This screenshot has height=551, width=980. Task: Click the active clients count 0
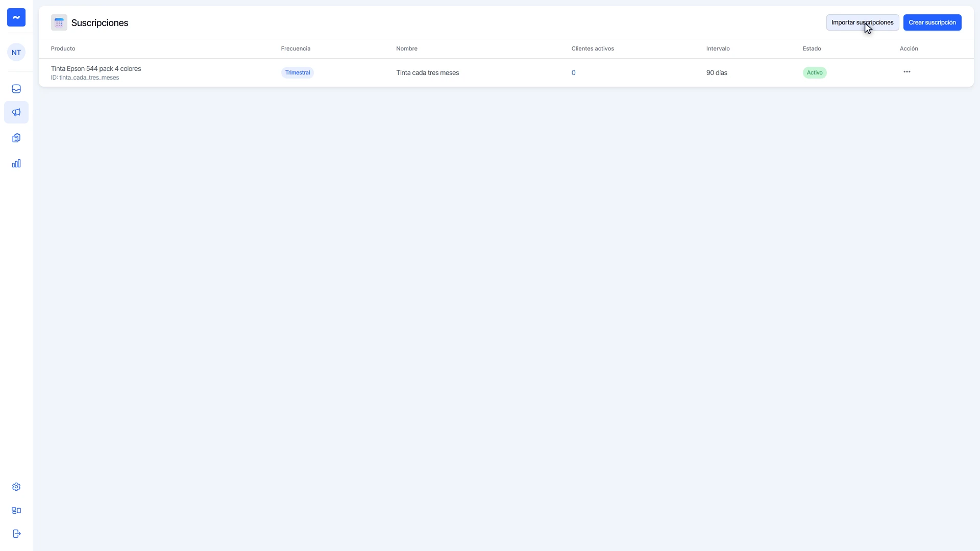tap(574, 73)
